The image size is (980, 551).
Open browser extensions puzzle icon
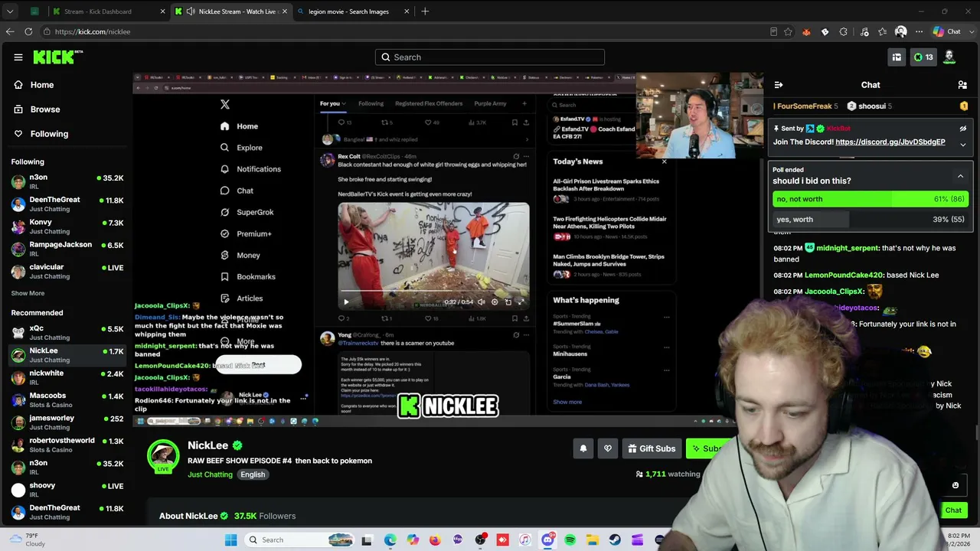843,31
